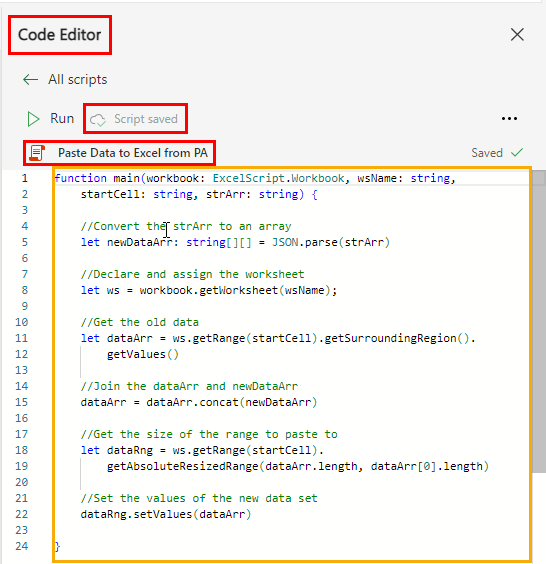
Task: Click the Script saved status text
Action: coord(146,119)
